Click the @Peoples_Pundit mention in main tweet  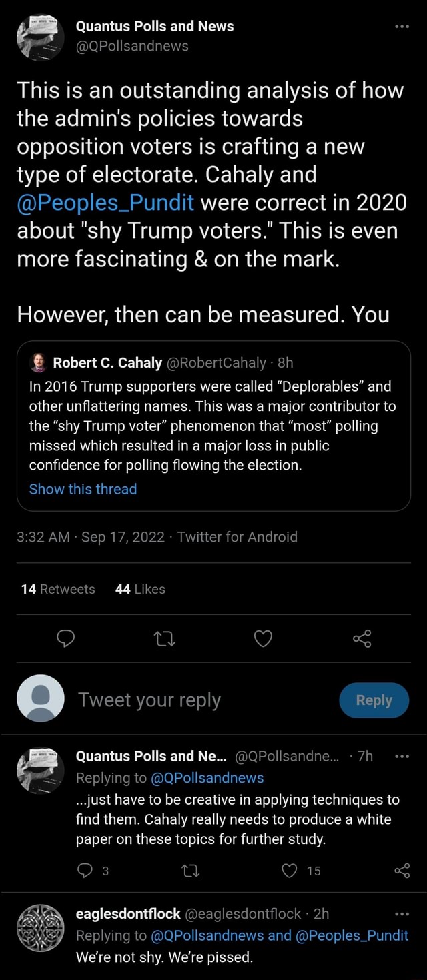click(x=105, y=203)
